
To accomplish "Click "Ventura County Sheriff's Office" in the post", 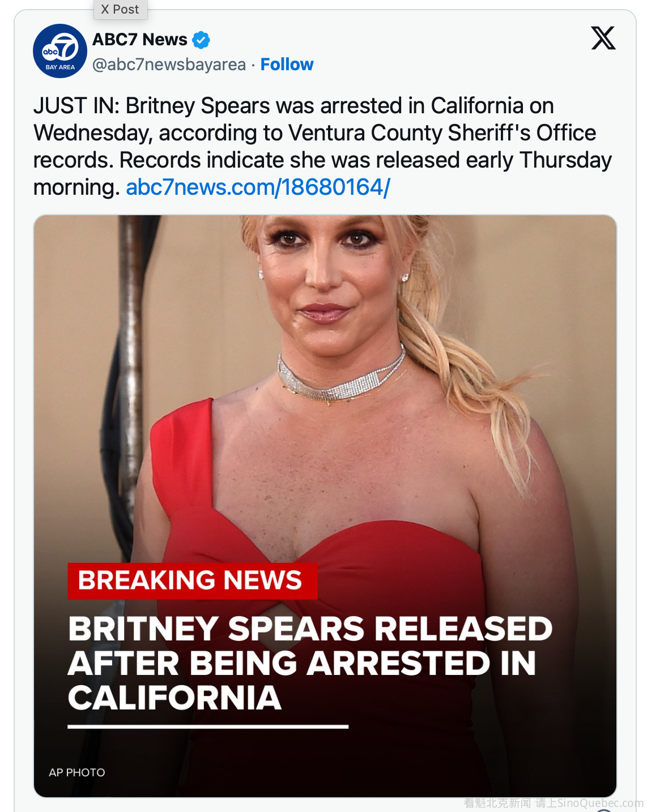I will point(442,133).
